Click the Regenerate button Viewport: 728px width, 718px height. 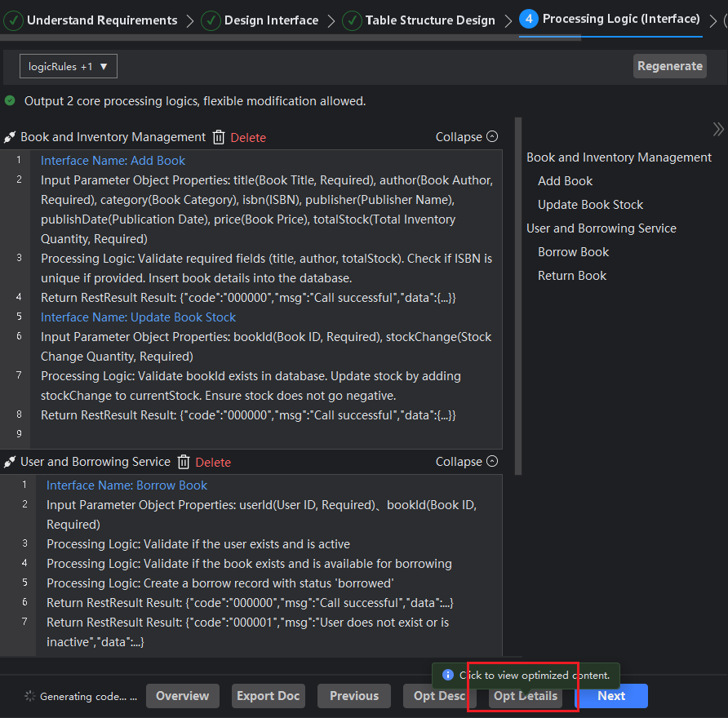[x=669, y=66]
